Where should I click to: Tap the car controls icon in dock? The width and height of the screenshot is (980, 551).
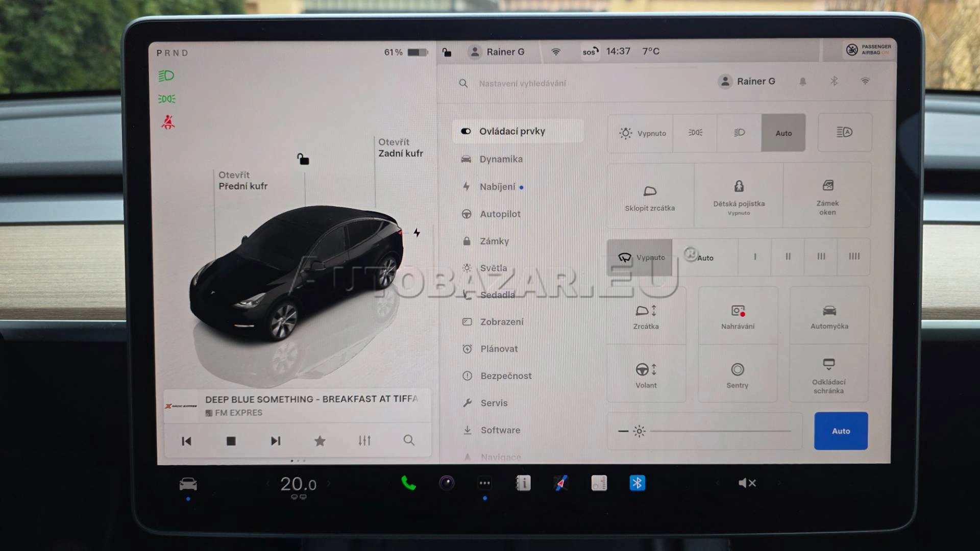(188, 484)
